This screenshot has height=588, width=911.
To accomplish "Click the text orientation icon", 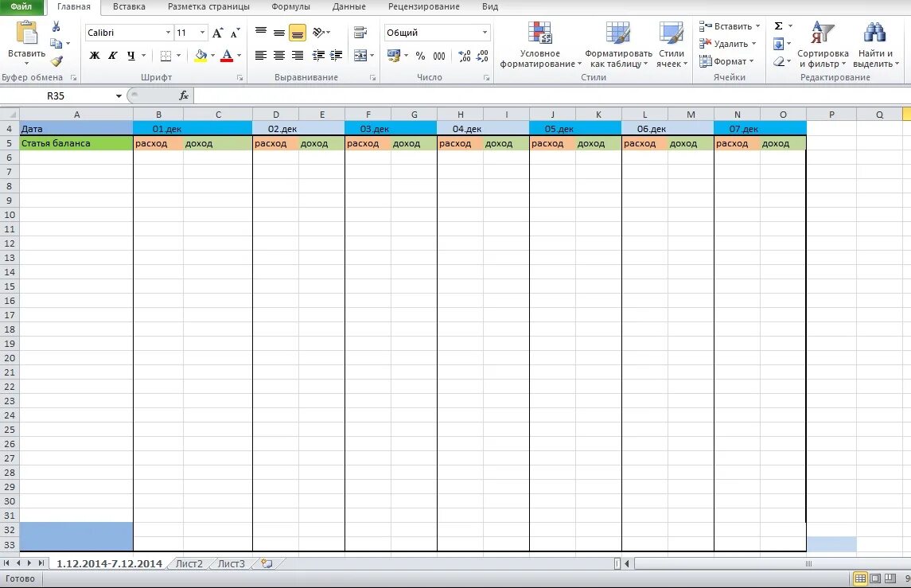I will tap(318, 33).
